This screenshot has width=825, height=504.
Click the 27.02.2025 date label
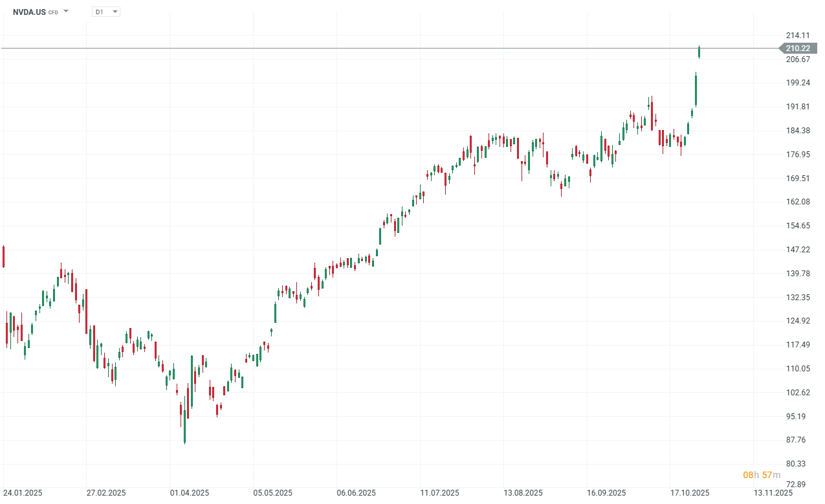105,492
